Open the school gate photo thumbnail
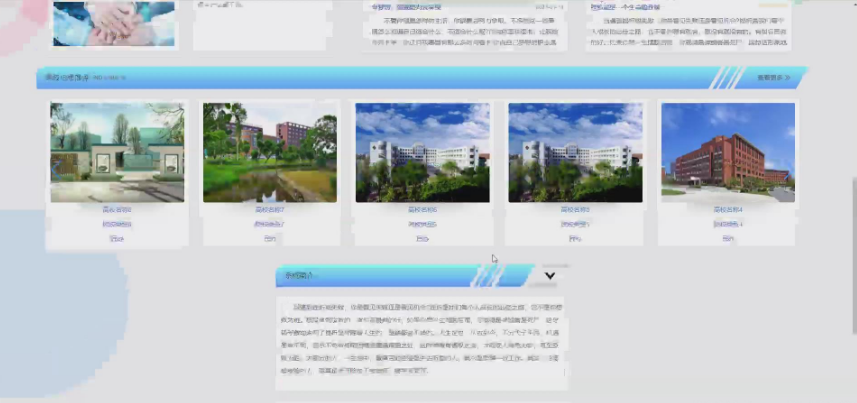The height and width of the screenshot is (403, 857). click(x=118, y=153)
